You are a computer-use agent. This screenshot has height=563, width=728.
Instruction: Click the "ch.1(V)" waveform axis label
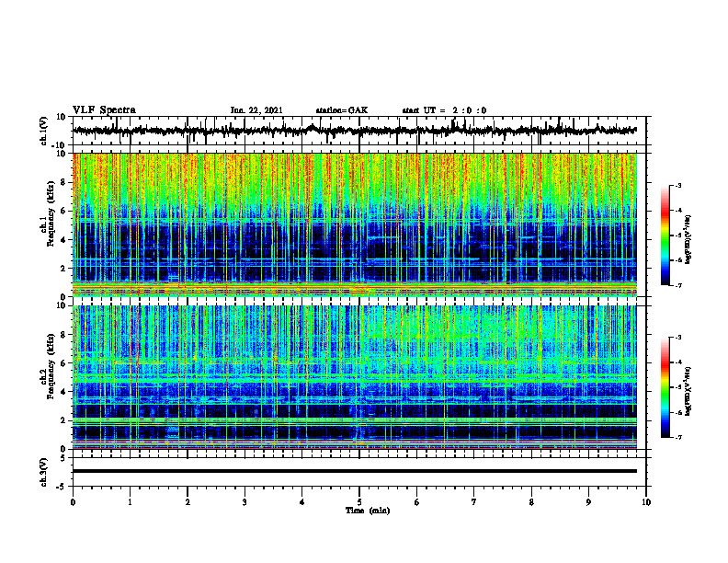(44, 131)
